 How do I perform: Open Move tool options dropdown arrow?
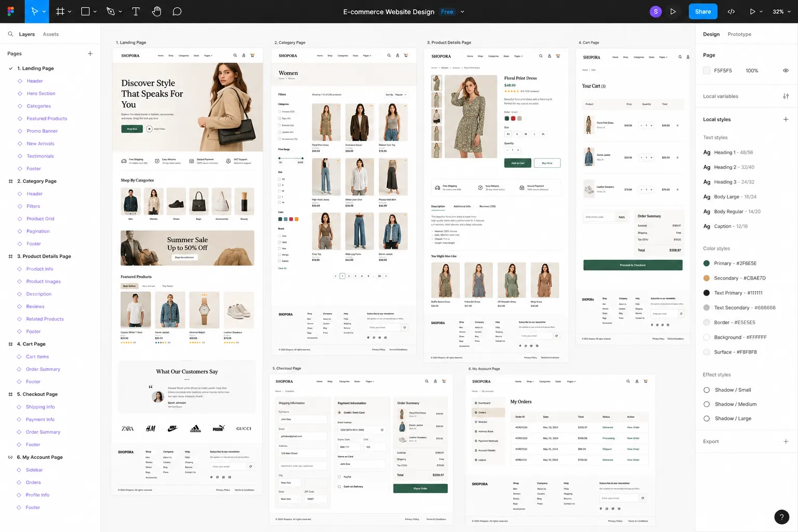click(x=44, y=11)
